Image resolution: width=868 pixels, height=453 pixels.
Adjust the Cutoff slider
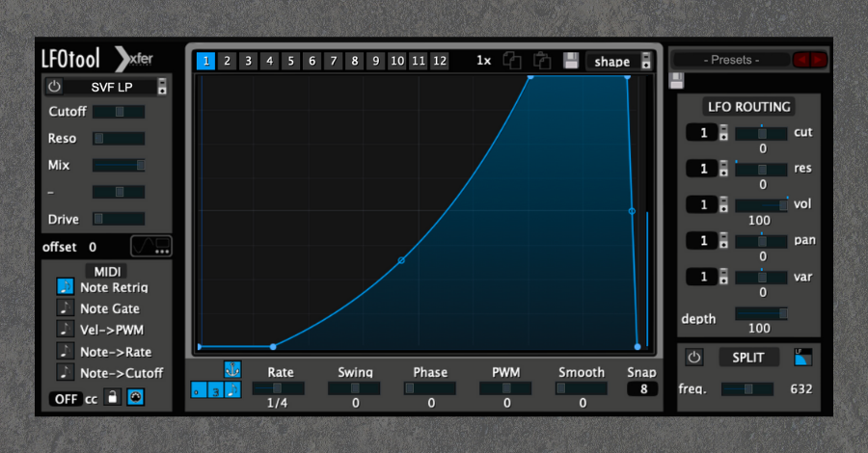119,112
